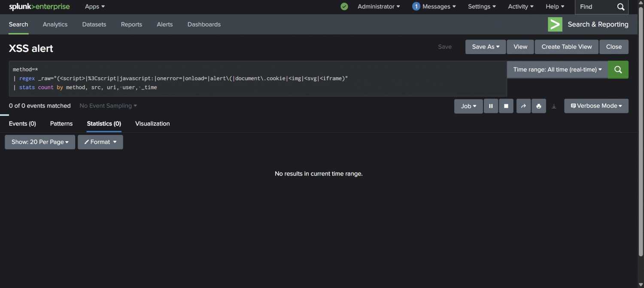Click the green search magnifier button

(618, 70)
